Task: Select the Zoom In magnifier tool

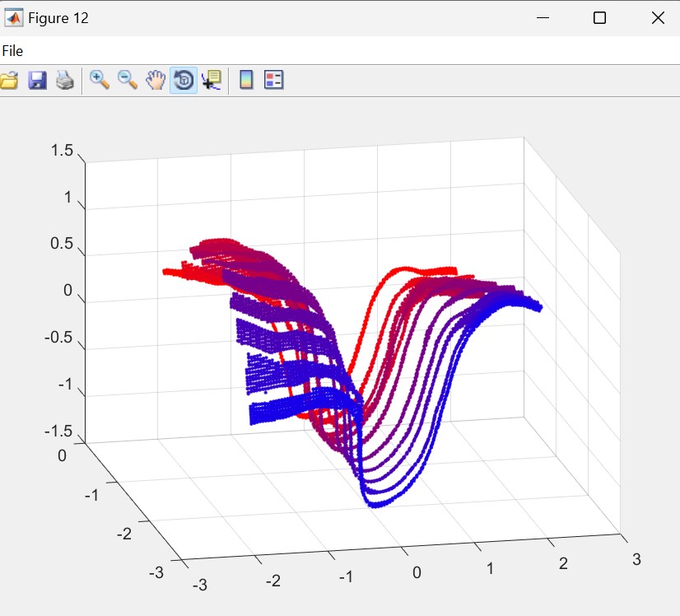Action: [x=100, y=80]
